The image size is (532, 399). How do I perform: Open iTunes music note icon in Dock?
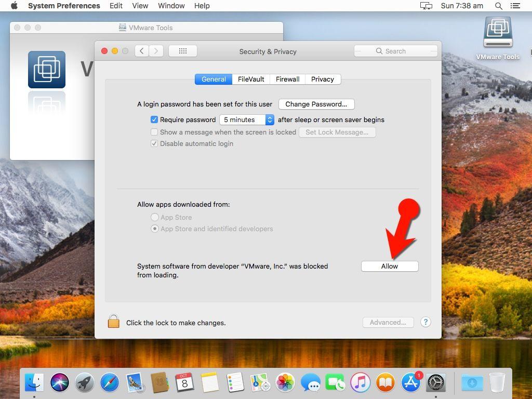pyautogui.click(x=361, y=382)
